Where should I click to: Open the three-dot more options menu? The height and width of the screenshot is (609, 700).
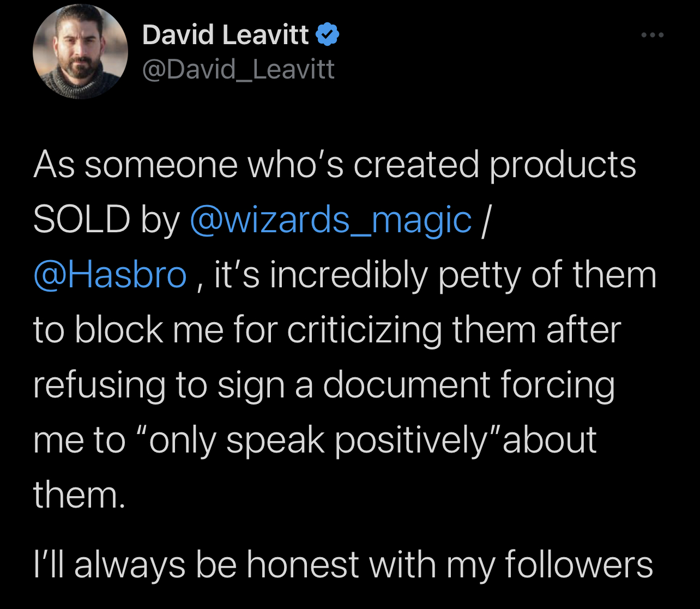(653, 35)
